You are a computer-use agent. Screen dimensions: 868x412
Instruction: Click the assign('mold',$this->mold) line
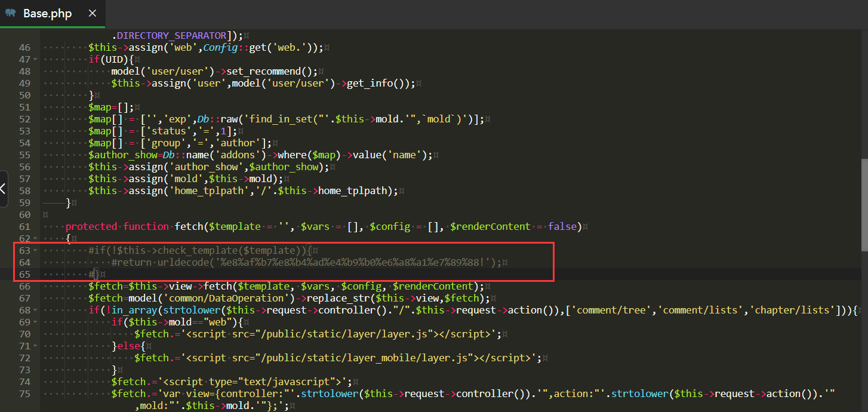click(x=186, y=179)
